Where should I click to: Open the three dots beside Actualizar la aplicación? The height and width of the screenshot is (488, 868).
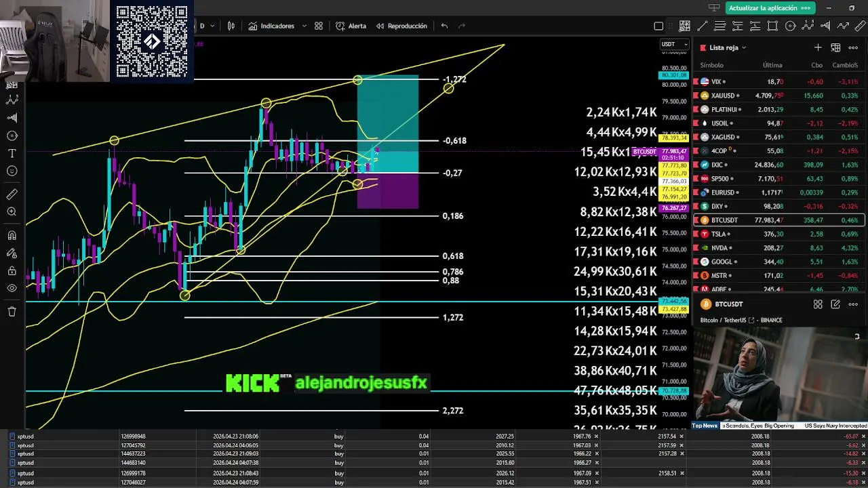806,7
